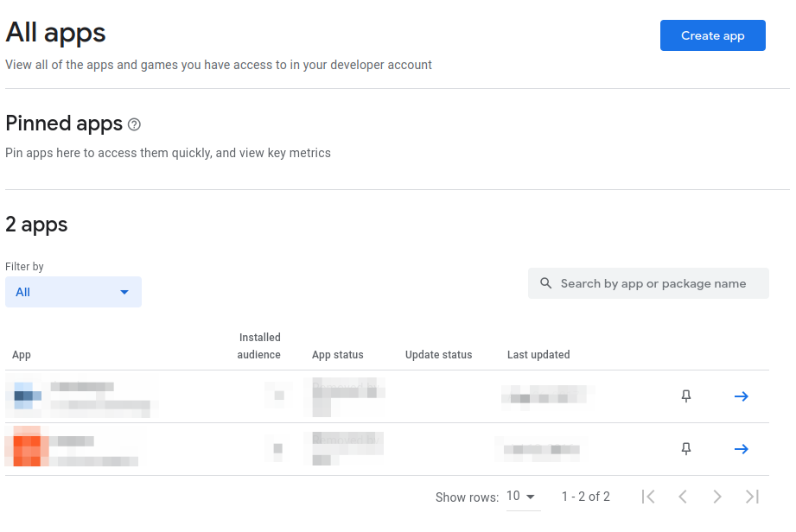This screenshot has height=532, width=796.
Task: Pin the second app in the list
Action: (685, 449)
